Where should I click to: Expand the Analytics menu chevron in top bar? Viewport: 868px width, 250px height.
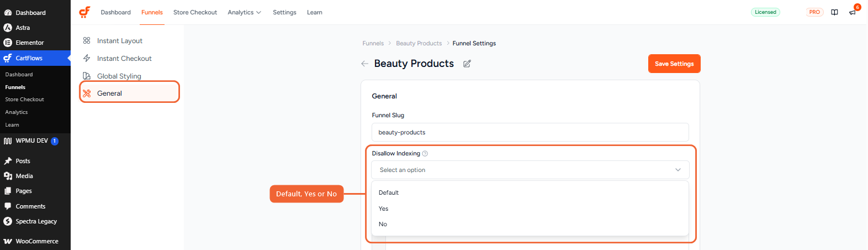[258, 12]
